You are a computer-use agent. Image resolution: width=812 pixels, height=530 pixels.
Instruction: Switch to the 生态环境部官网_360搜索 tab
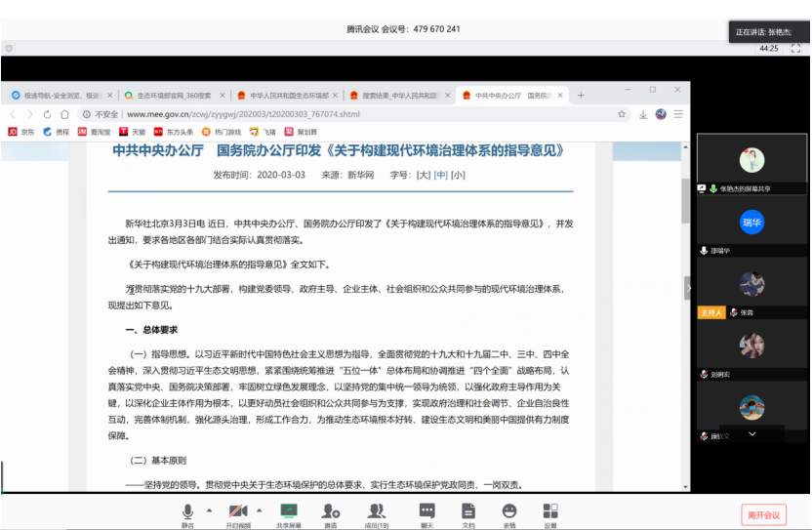[171, 96]
